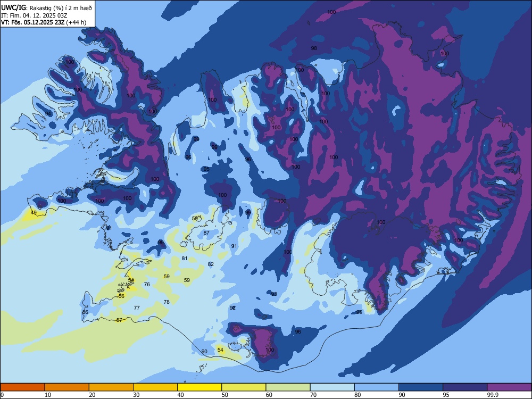Click the orange 10–20 legend swatch
Image resolution: width=532 pixels, height=399 pixels.
67,387
